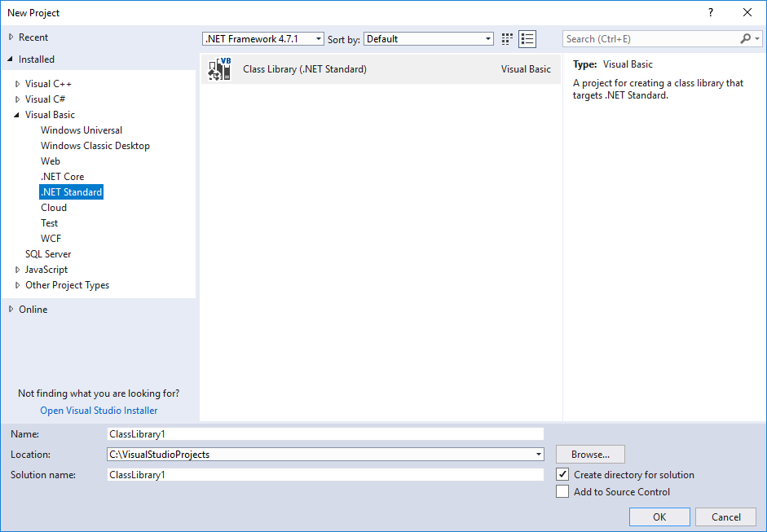Viewport: 767px width, 532px height.
Task: Click the Browse... button
Action: pyautogui.click(x=590, y=455)
